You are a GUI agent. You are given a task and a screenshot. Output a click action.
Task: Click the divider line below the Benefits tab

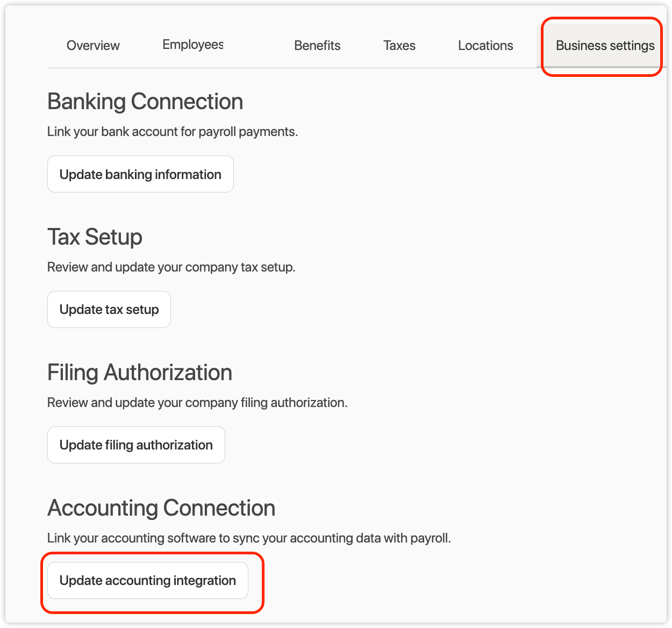[317, 68]
